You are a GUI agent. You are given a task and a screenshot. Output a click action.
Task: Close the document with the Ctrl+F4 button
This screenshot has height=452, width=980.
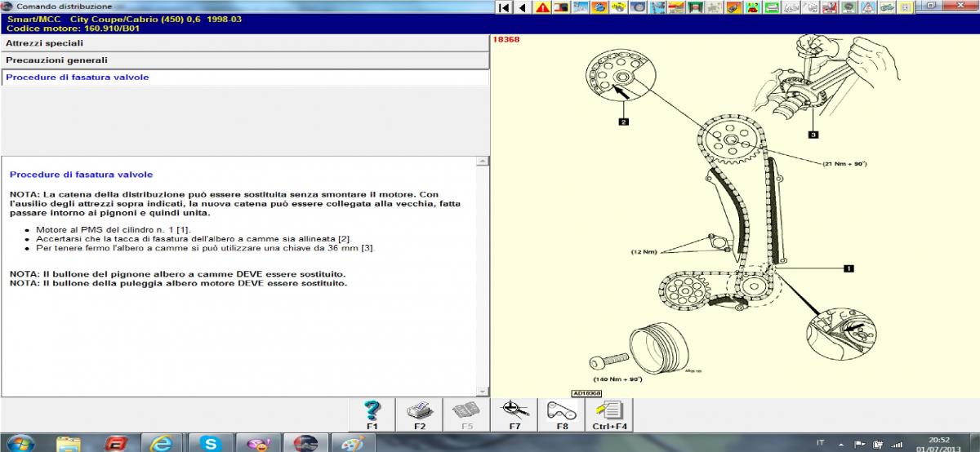609,414
